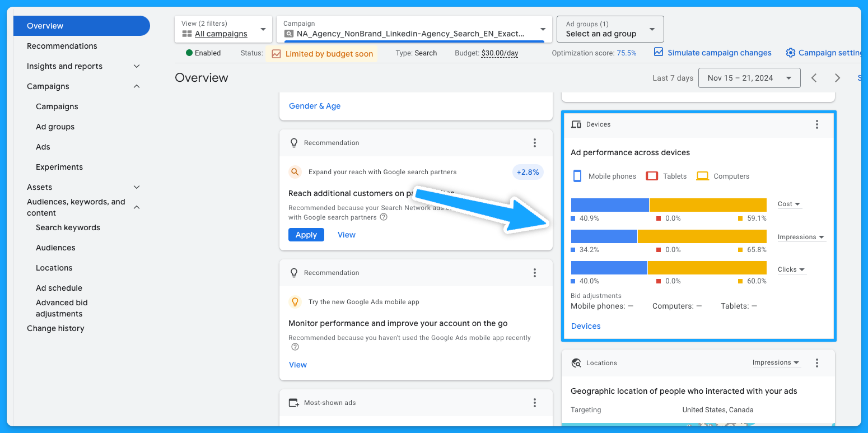
Task: Click the United States, Canada targeting text
Action: pyautogui.click(x=718, y=409)
